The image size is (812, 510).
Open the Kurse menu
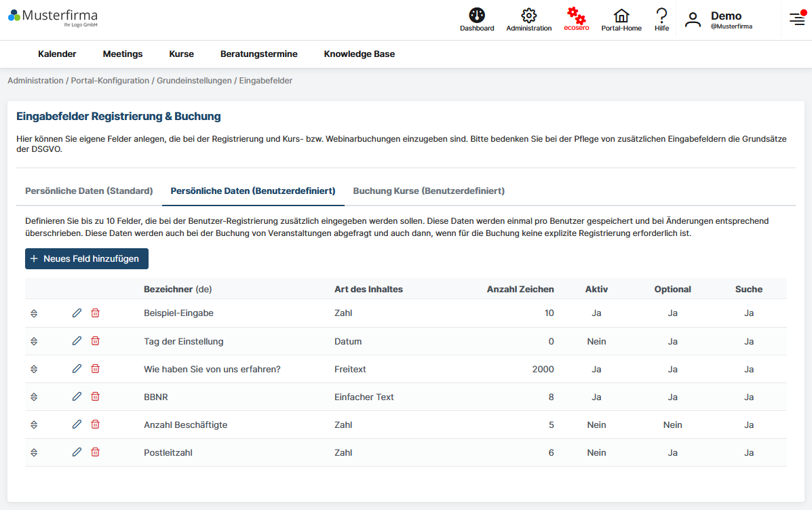coord(181,54)
